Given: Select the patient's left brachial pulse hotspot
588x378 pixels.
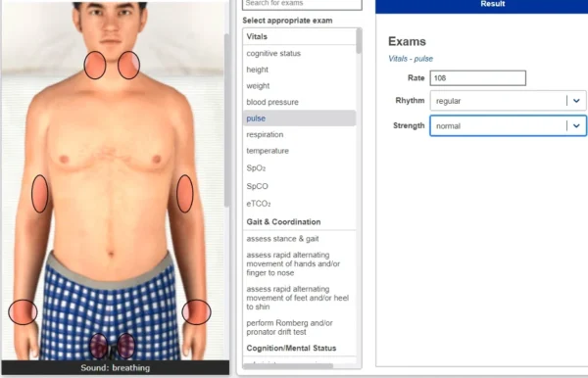Looking at the screenshot, I should (x=185, y=194).
